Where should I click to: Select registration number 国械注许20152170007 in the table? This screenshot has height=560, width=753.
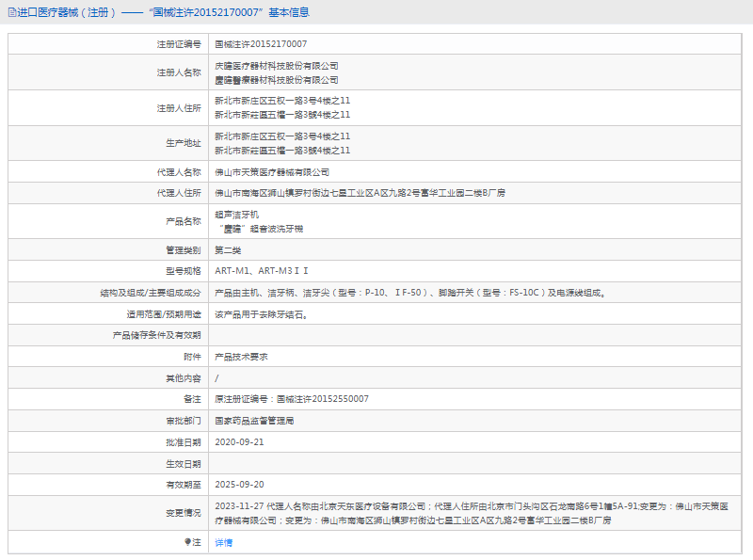[261, 44]
